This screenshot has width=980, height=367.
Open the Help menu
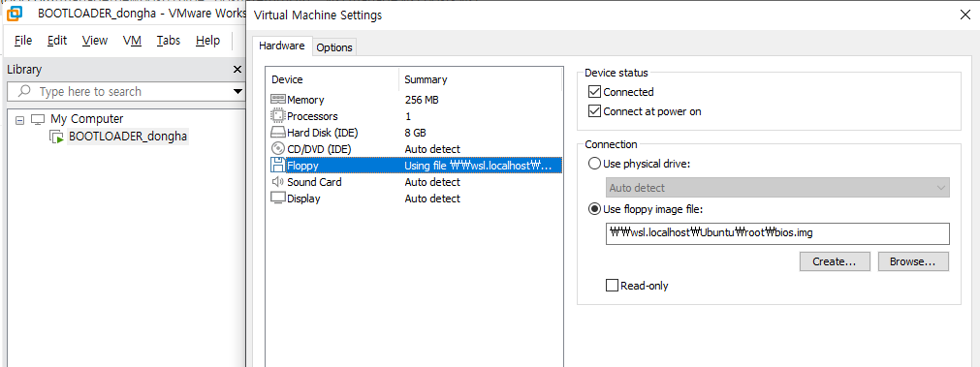coord(207,41)
